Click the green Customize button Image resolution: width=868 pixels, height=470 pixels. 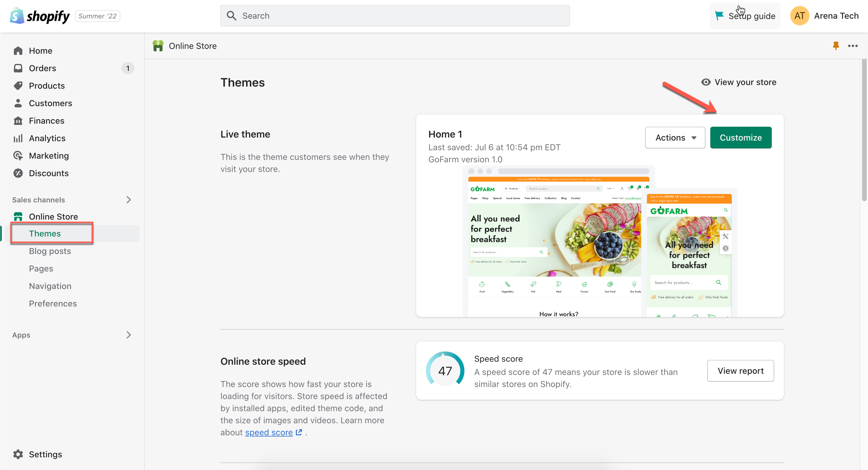741,138
